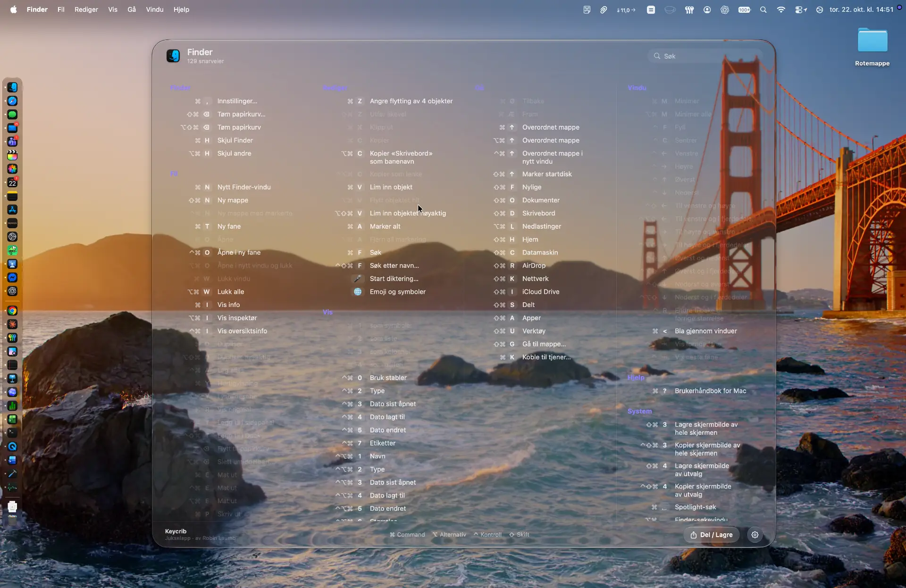Open Messages from the Dock

pyautogui.click(x=12, y=115)
